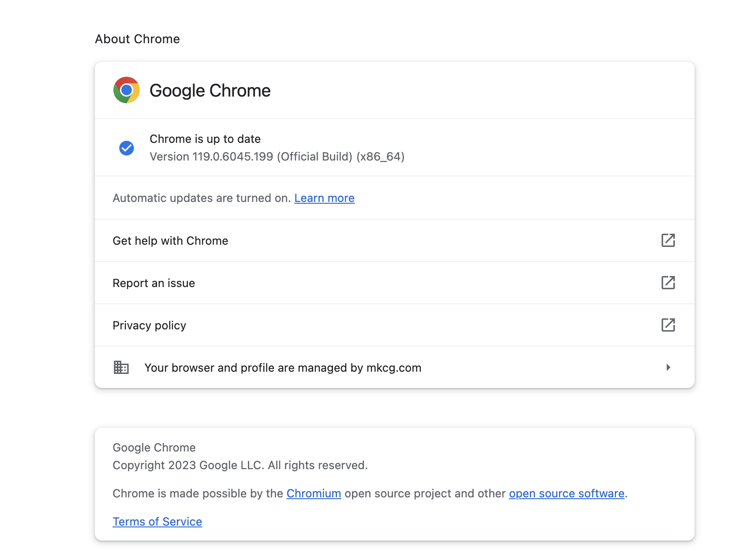
Task: View the Terms of Service
Action: (x=157, y=522)
